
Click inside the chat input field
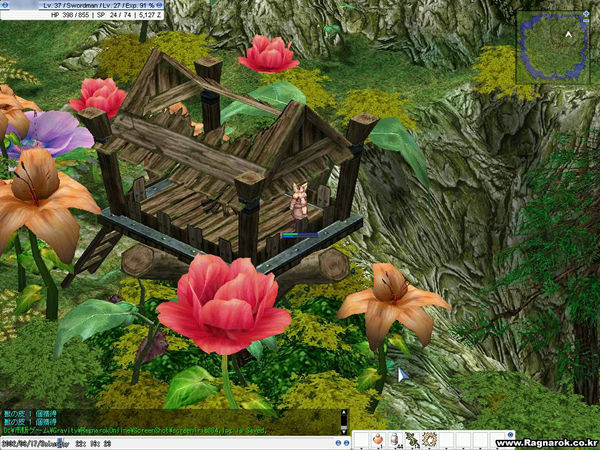click(166, 443)
